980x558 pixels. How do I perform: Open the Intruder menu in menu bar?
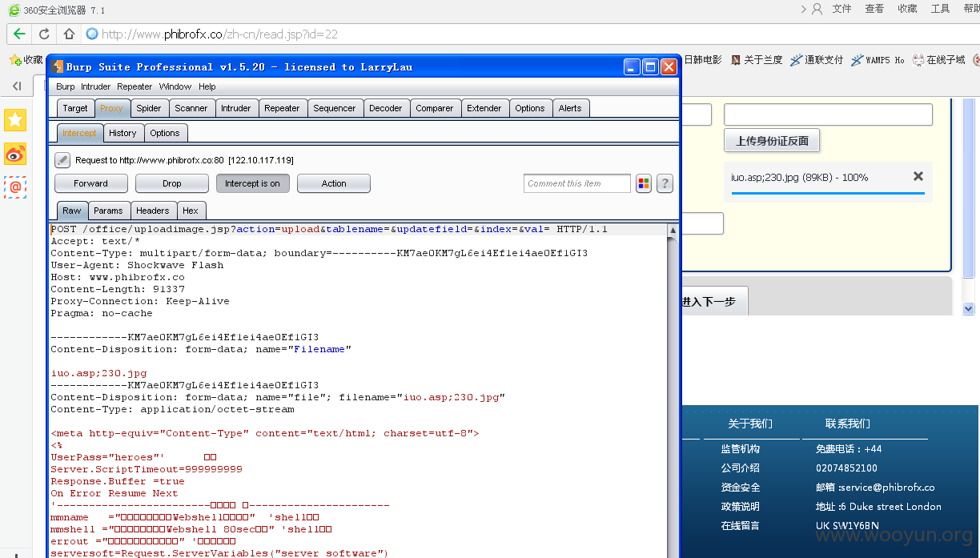(x=96, y=86)
